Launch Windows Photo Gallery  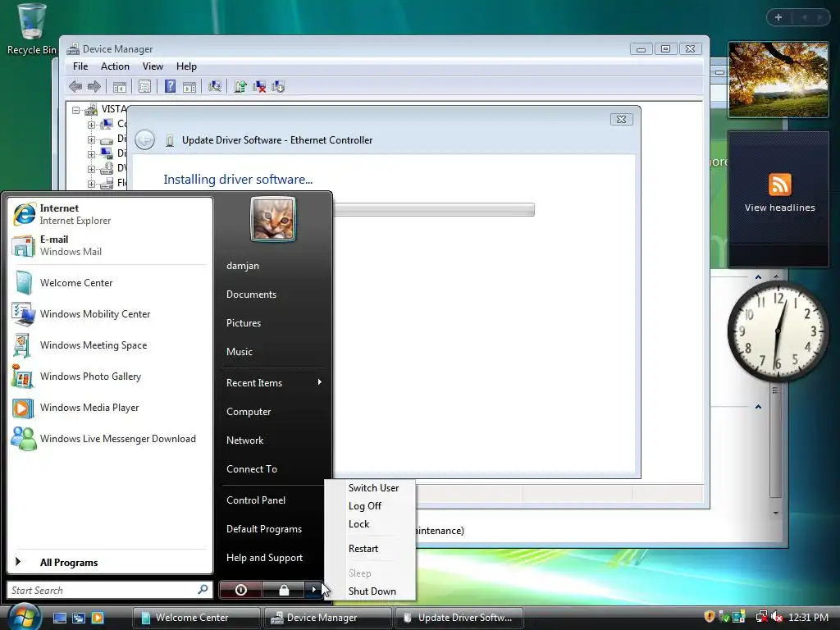[x=110, y=376]
